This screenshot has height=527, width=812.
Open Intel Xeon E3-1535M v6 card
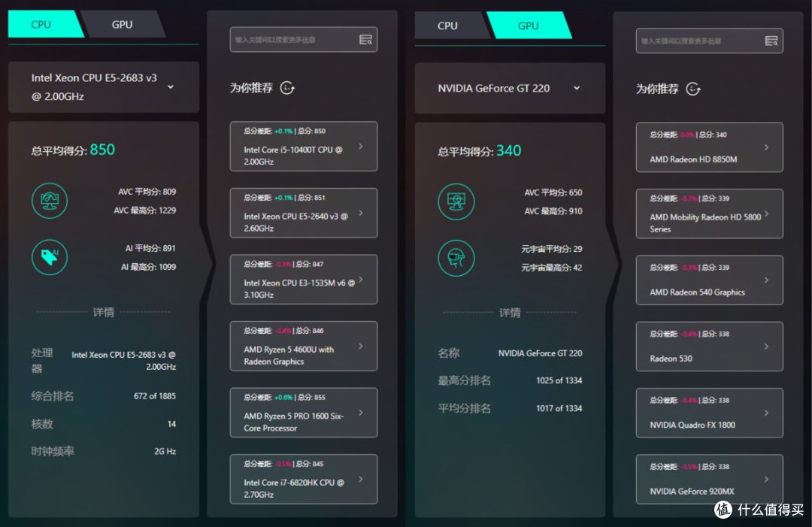click(x=304, y=280)
